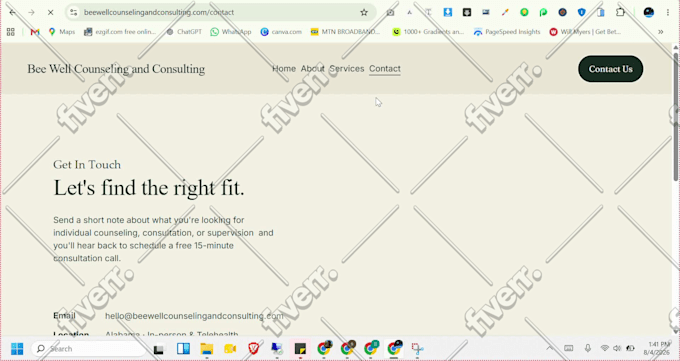Click the microphone tray icon

click(588, 348)
